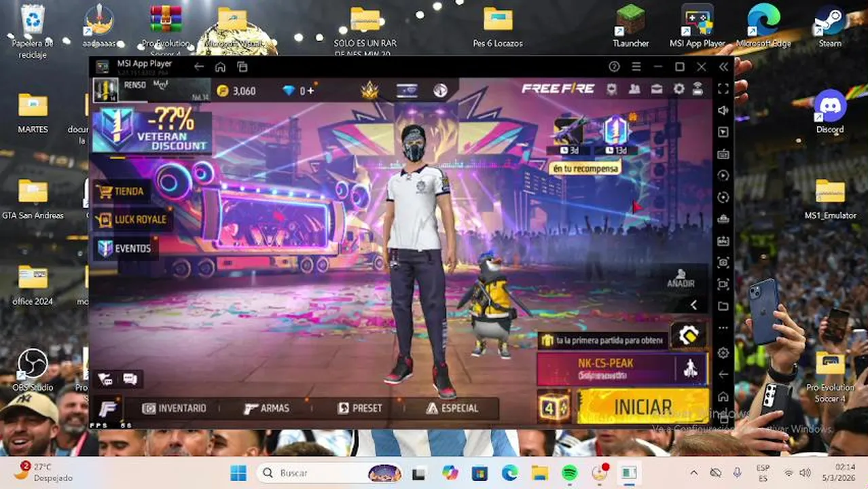Open LUCK ROYALE
This screenshot has width=868, height=489.
coord(132,219)
